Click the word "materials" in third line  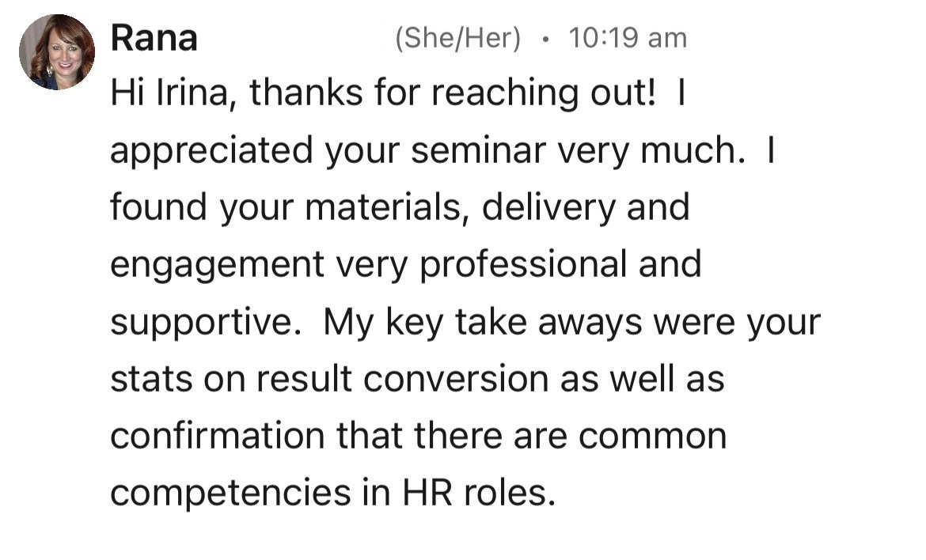(x=387, y=207)
